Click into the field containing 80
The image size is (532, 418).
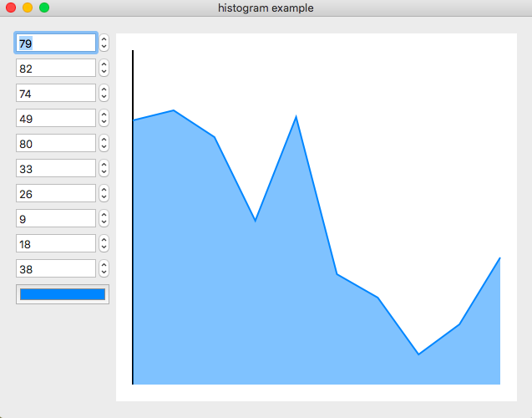55,143
